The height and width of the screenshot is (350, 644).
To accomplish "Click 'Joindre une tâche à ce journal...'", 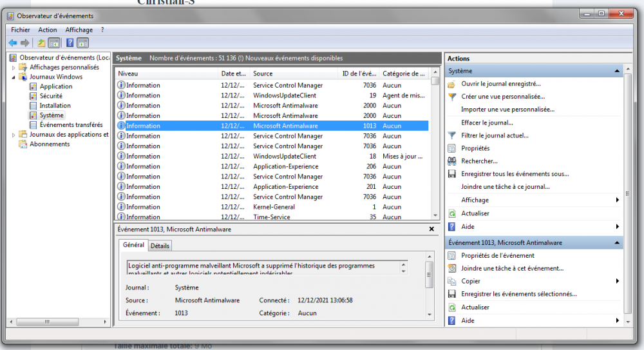I will click(505, 187).
